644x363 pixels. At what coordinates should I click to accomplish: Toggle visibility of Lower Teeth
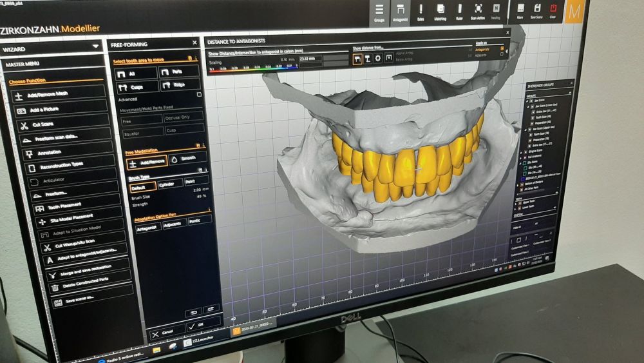(520, 208)
